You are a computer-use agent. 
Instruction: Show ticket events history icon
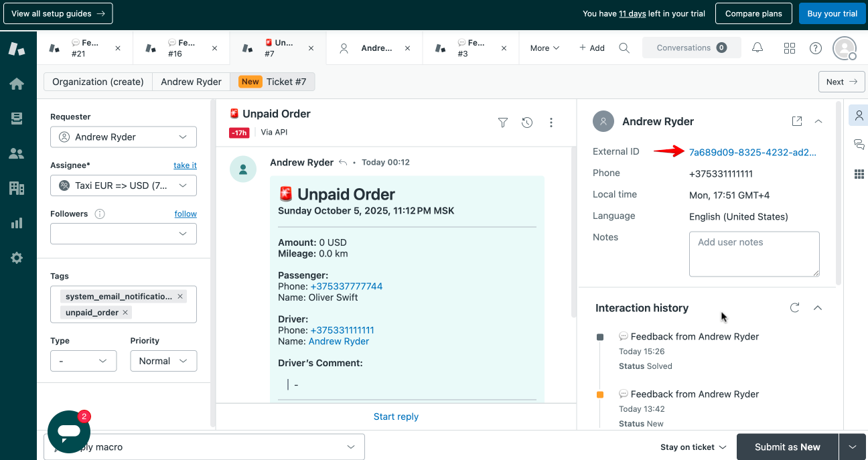(527, 123)
